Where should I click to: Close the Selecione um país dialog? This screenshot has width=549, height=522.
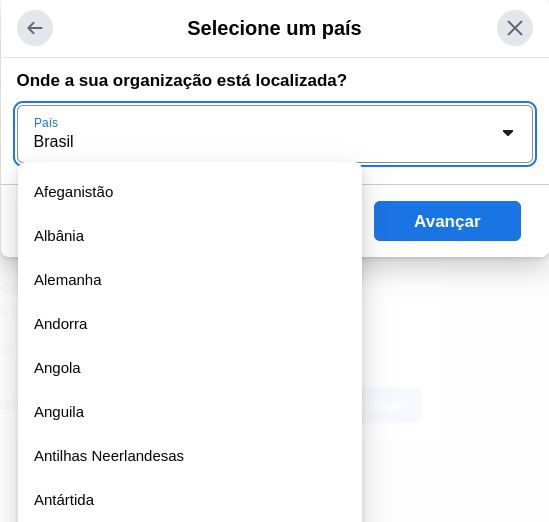[x=515, y=28]
